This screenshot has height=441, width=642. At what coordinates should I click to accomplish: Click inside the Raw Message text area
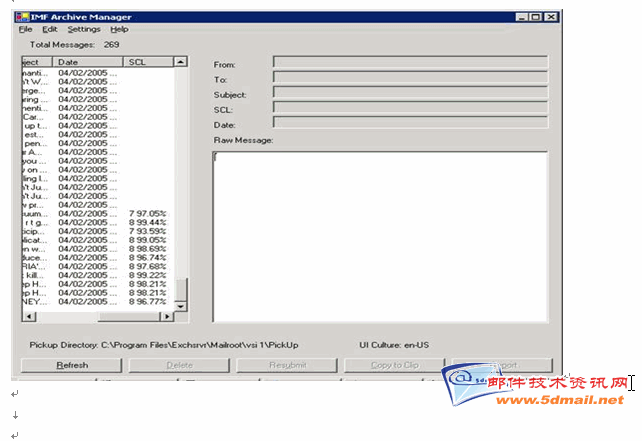point(380,235)
